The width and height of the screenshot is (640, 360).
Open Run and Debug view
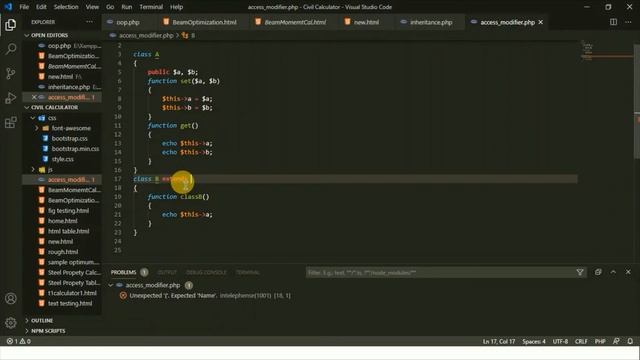click(x=11, y=98)
